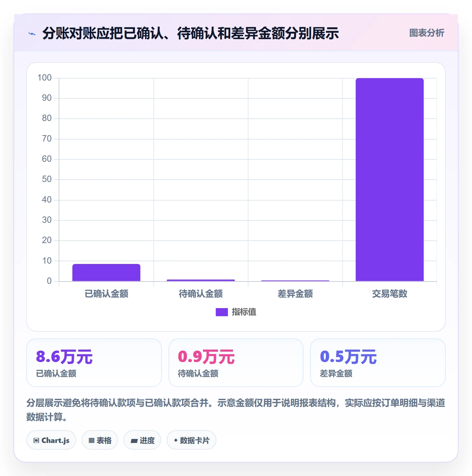
Task: Click the 已确认金额 bar in chart
Action: tap(106, 272)
